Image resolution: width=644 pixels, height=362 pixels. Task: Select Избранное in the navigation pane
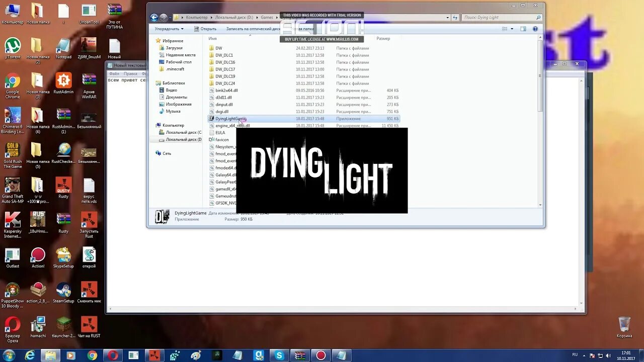pos(173,41)
